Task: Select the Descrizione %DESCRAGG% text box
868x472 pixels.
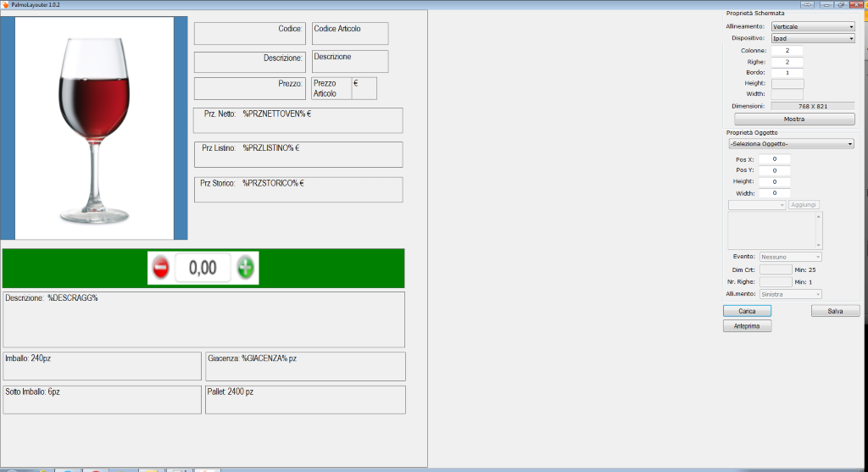Action: pyautogui.click(x=203, y=319)
